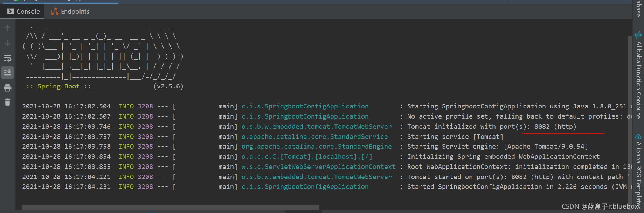Click w.s.c.ServletWebServerApplicationContext logger

pos(318,167)
